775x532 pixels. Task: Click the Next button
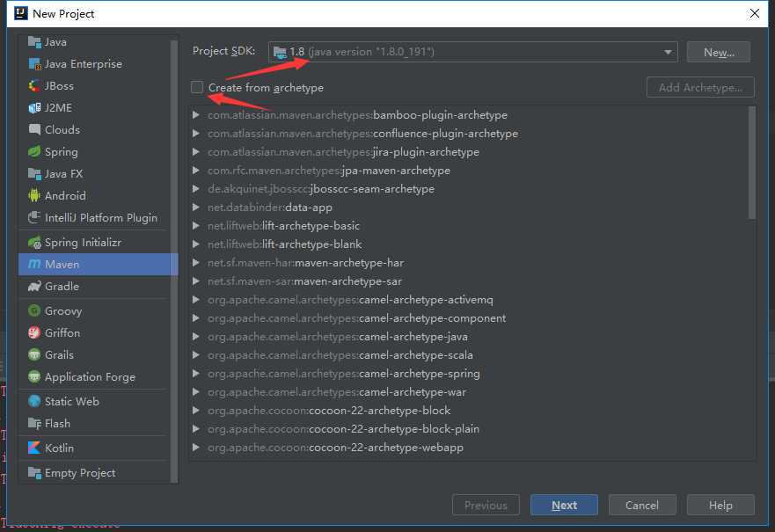point(564,505)
